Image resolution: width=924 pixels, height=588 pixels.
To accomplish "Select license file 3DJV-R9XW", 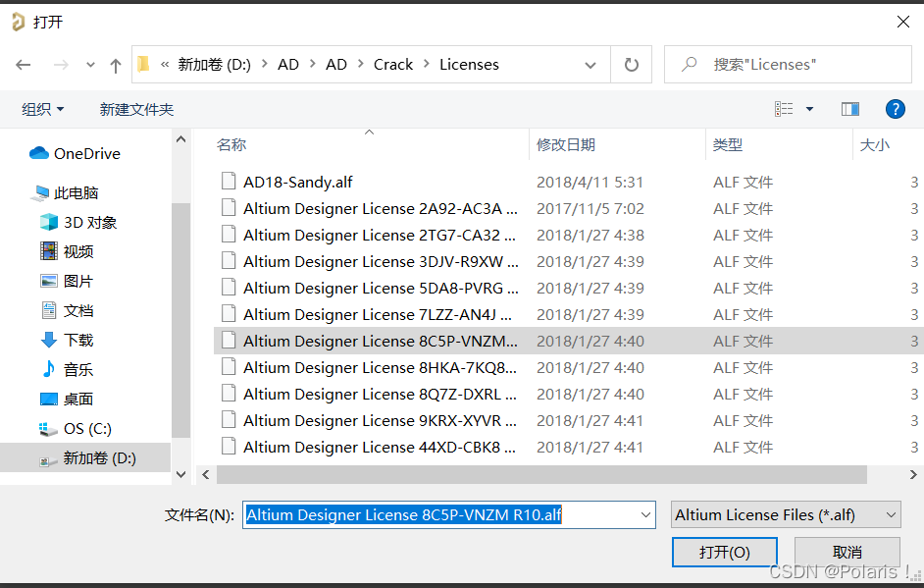I will pos(382,262).
